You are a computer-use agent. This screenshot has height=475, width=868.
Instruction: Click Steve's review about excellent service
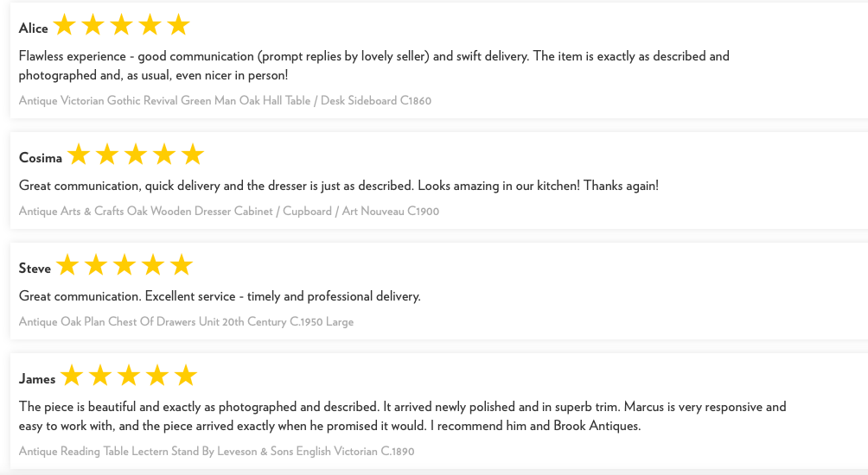pos(220,296)
